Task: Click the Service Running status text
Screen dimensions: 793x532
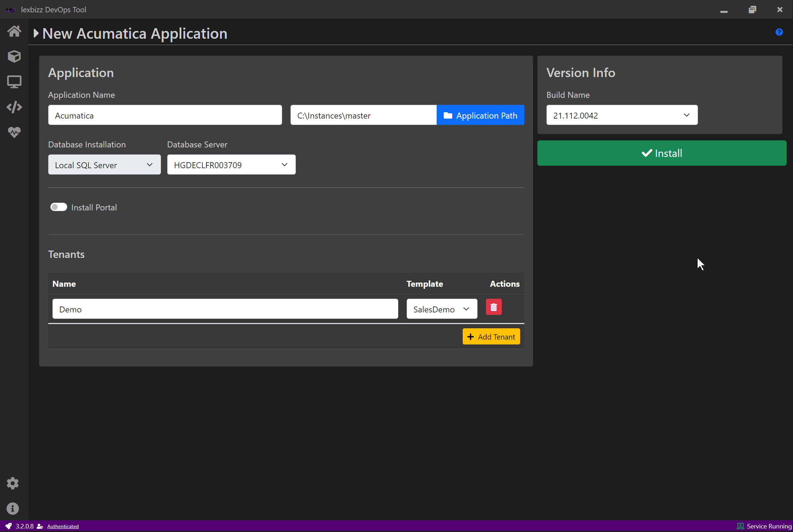Action: pos(769,526)
